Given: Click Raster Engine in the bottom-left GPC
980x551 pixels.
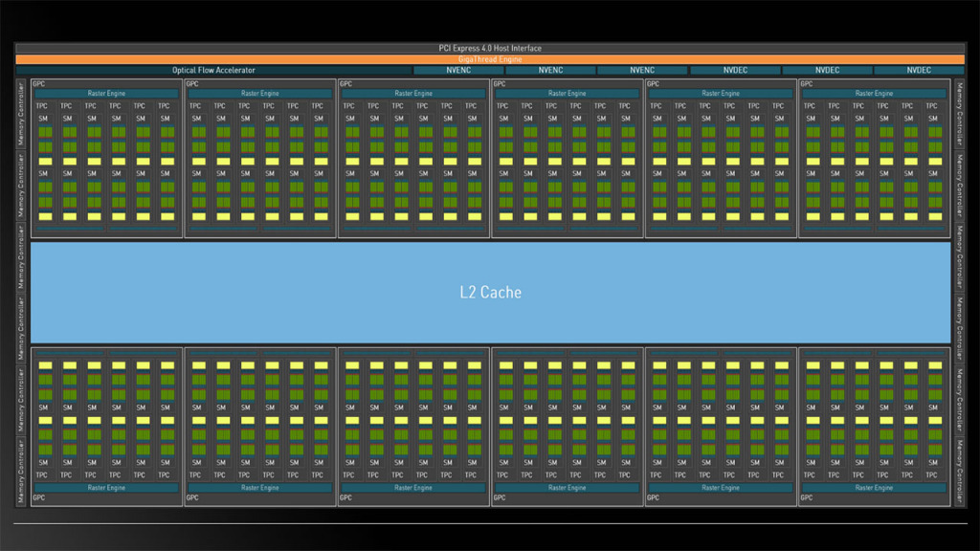Looking at the screenshot, I should (x=106, y=488).
